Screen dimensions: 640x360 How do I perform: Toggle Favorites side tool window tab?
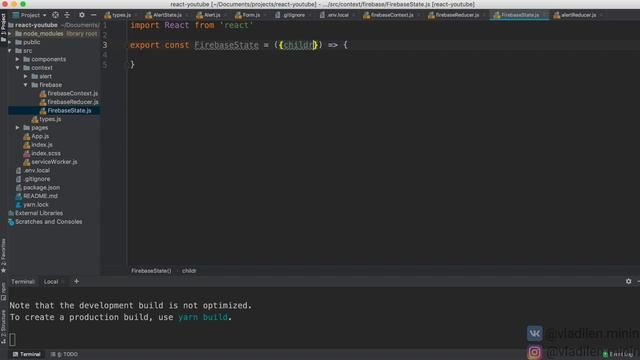[x=3, y=256]
